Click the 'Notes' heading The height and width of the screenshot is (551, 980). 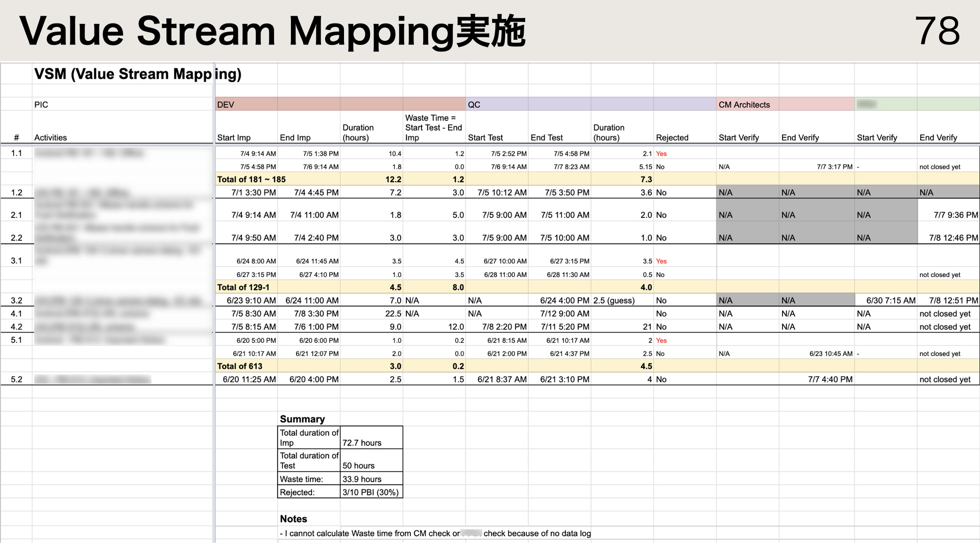click(x=293, y=519)
